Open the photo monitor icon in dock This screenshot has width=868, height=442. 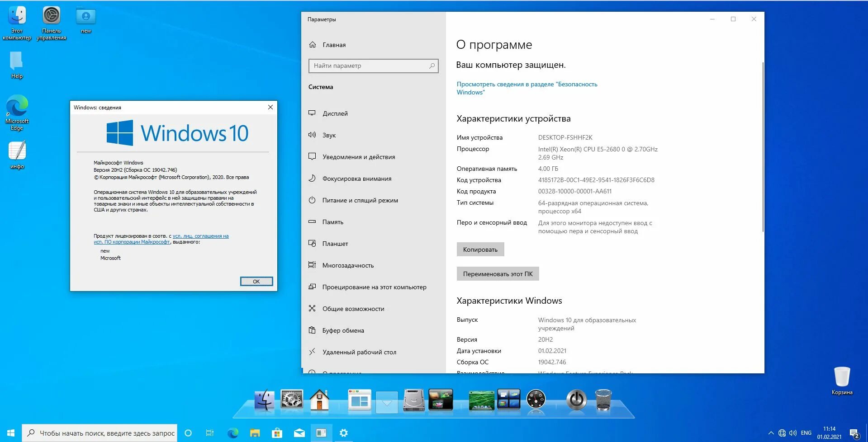tap(441, 400)
